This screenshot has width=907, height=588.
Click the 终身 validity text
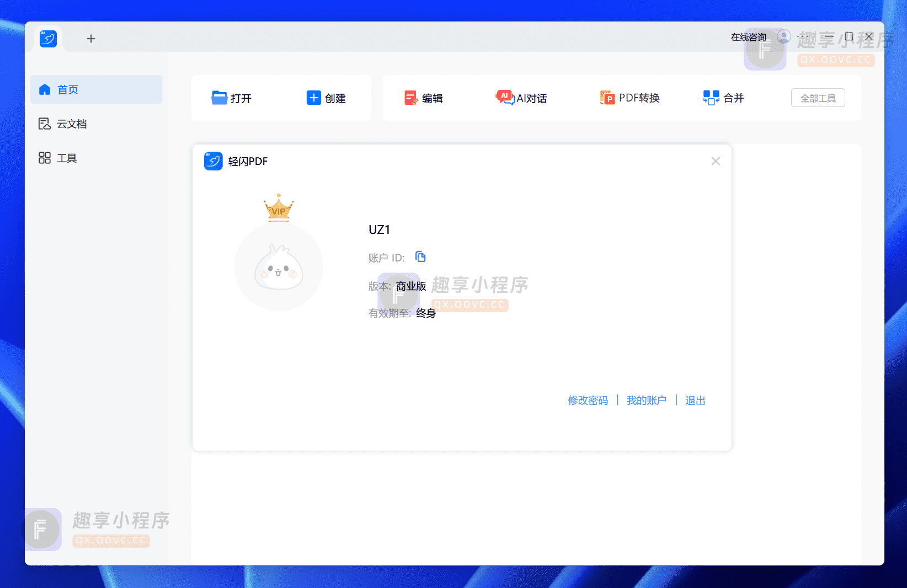point(426,313)
